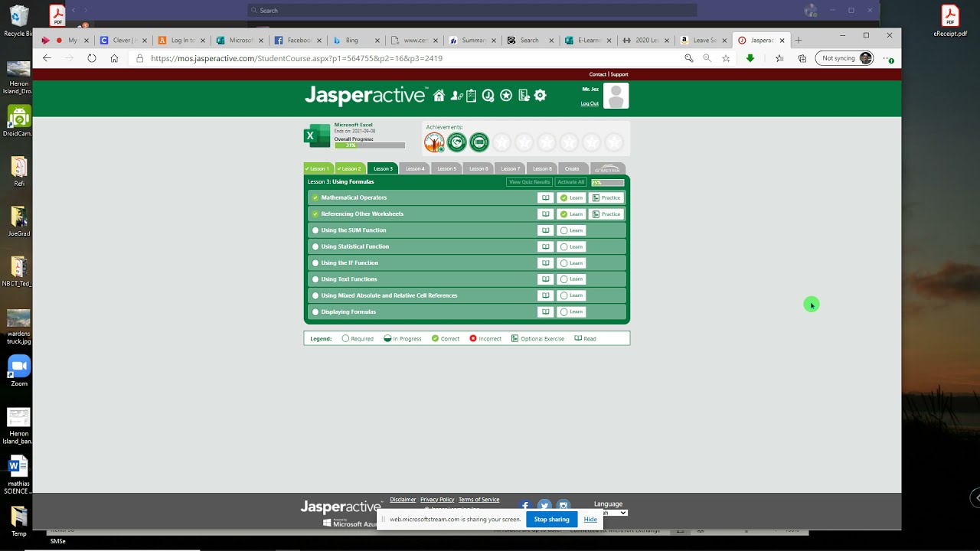Viewport: 980px width, 551px height.
Task: Click the user link icon in header
Action: tap(456, 96)
